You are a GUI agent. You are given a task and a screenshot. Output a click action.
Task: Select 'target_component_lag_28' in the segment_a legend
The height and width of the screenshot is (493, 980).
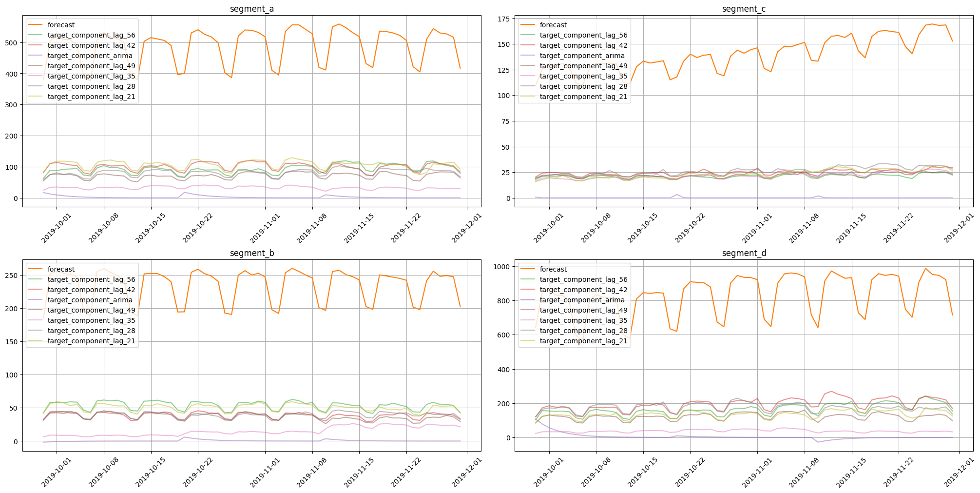pos(91,86)
